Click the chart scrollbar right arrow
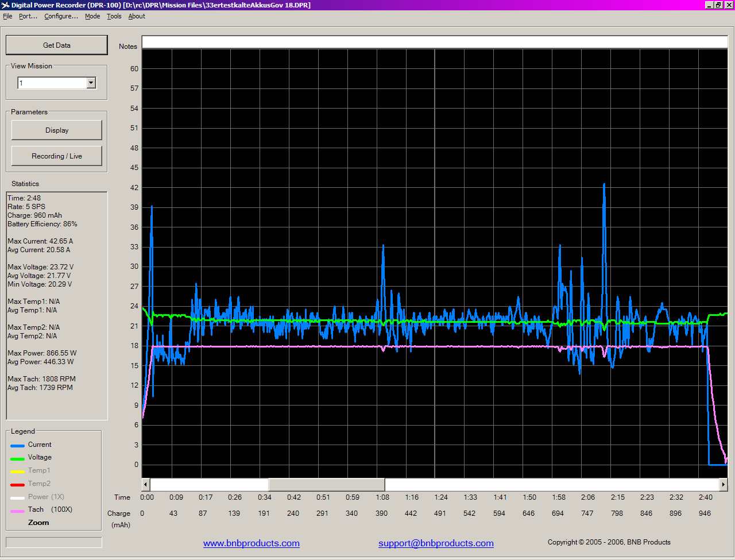The image size is (735, 560). (723, 485)
